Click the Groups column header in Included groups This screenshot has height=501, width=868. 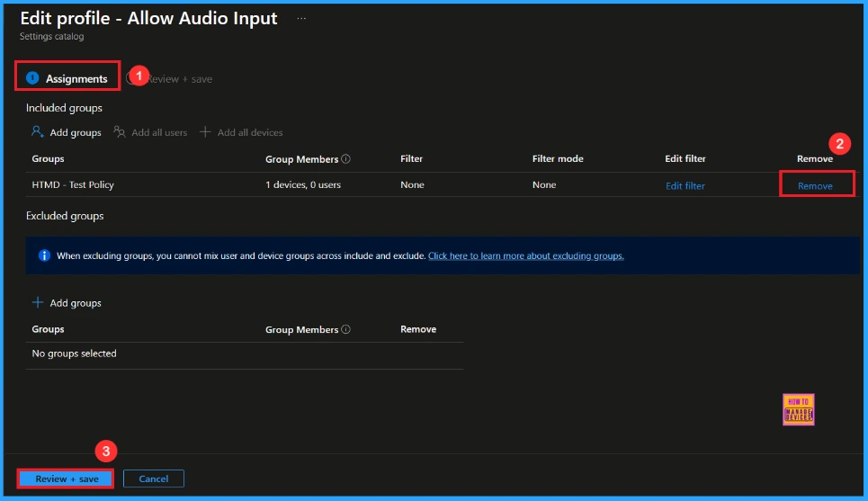click(x=48, y=159)
